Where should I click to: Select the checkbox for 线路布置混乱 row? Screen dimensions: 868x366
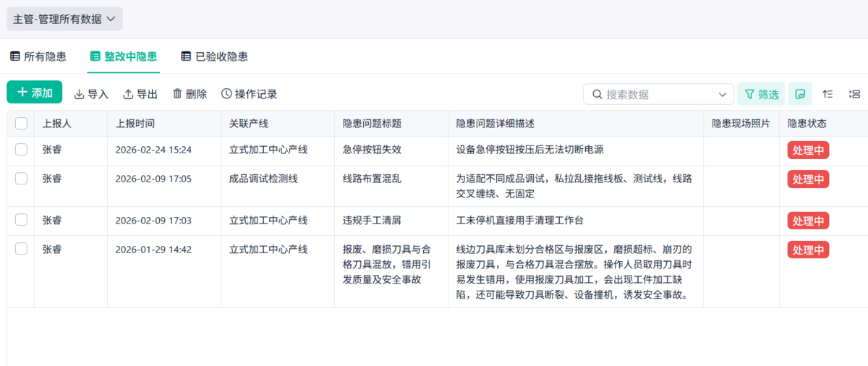pos(21,179)
